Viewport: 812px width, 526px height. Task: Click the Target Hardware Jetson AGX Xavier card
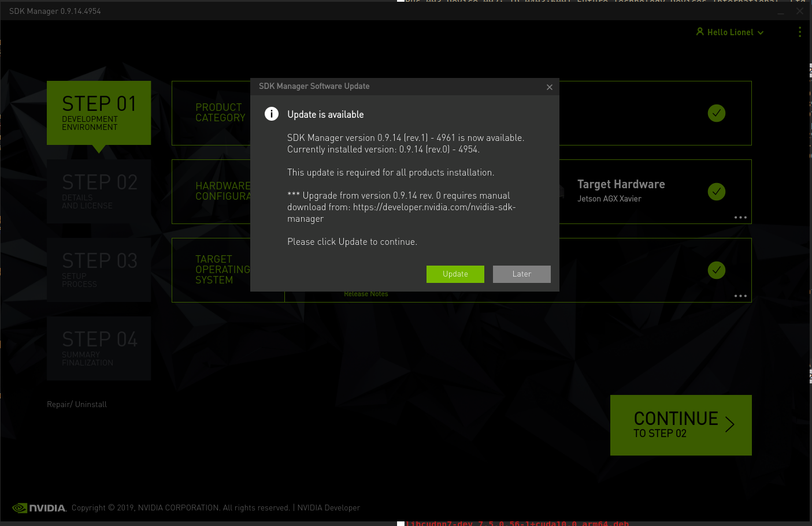(655, 192)
